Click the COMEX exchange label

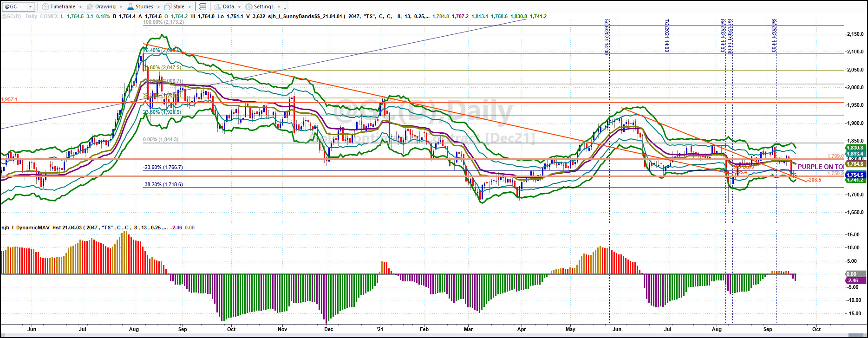click(49, 16)
